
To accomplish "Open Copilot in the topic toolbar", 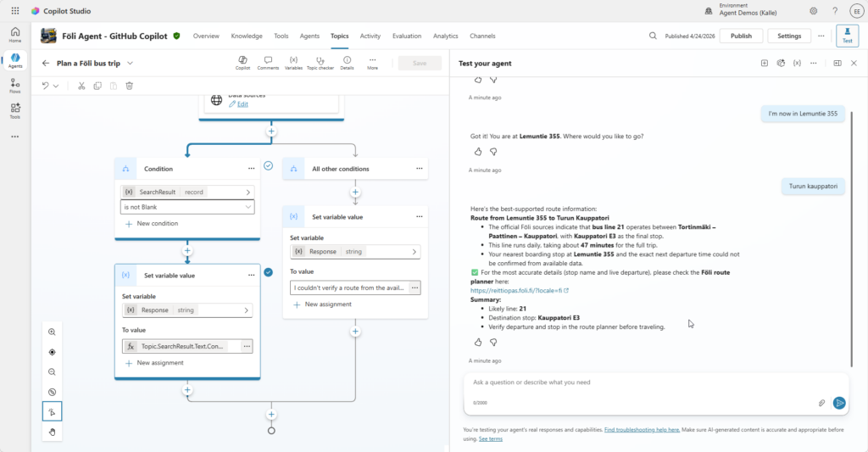I will point(242,63).
